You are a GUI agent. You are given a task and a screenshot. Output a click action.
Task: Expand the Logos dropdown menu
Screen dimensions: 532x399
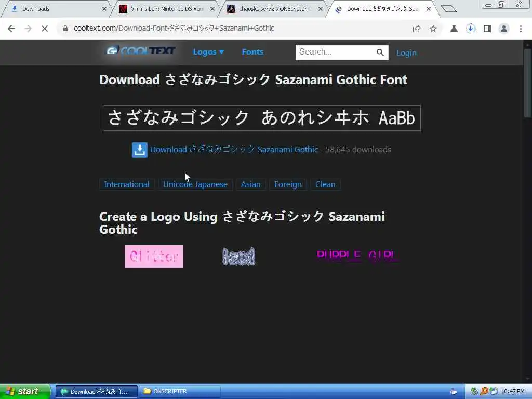[x=208, y=52]
